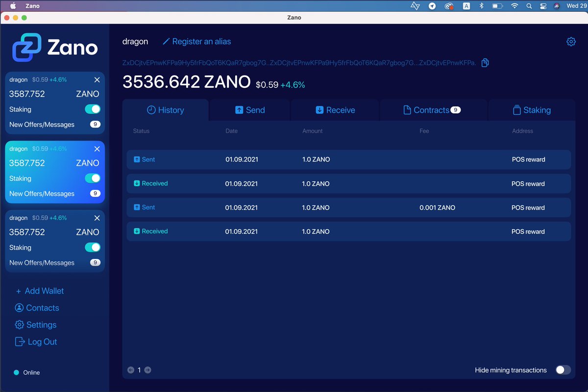Click the Online status indicator
Image resolution: width=588 pixels, height=392 pixels.
(17, 372)
